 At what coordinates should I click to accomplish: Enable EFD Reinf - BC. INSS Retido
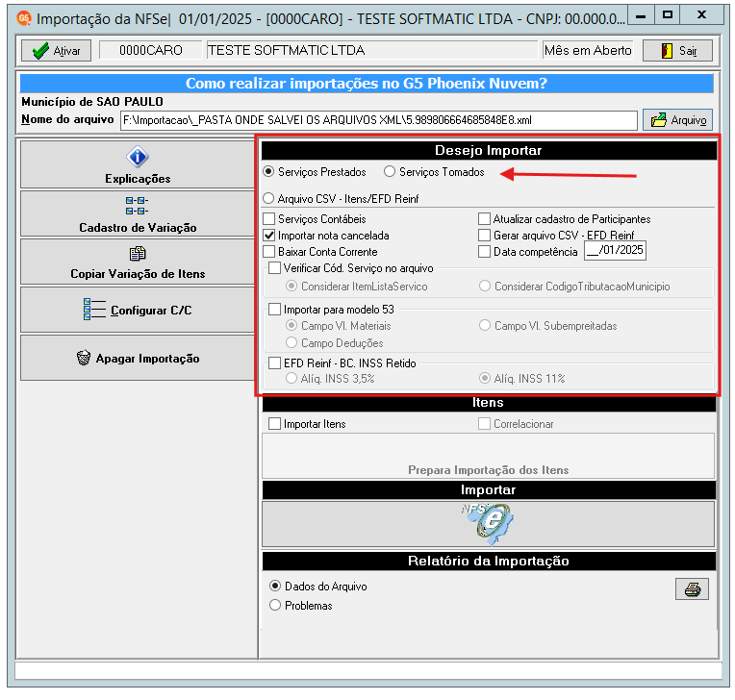(275, 363)
